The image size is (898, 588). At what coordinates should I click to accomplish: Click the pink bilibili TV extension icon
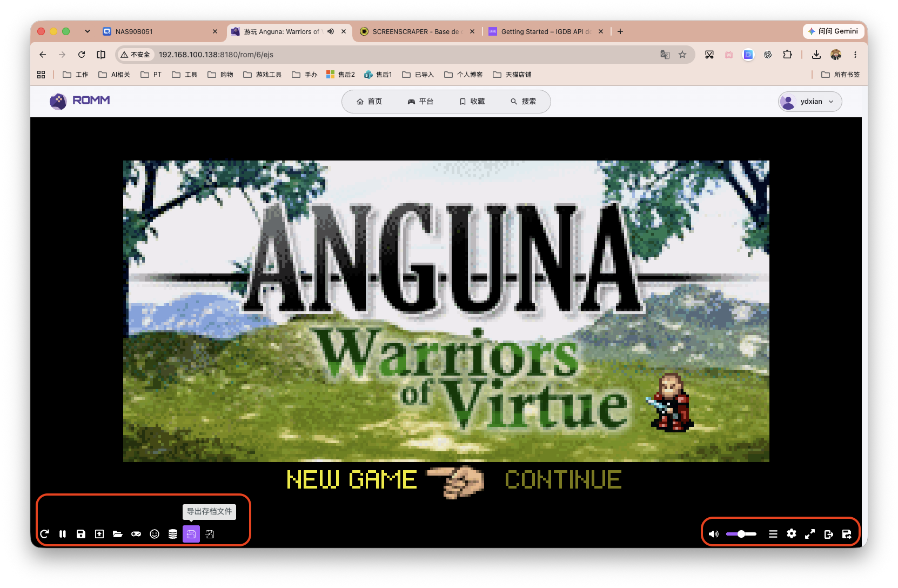click(x=729, y=55)
